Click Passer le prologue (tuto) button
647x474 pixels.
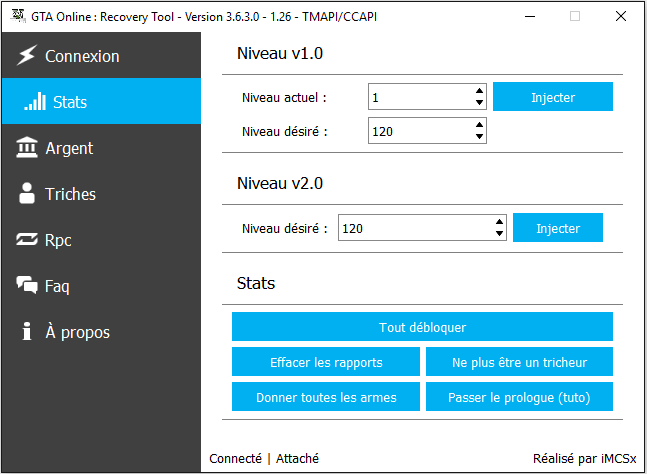[519, 396]
